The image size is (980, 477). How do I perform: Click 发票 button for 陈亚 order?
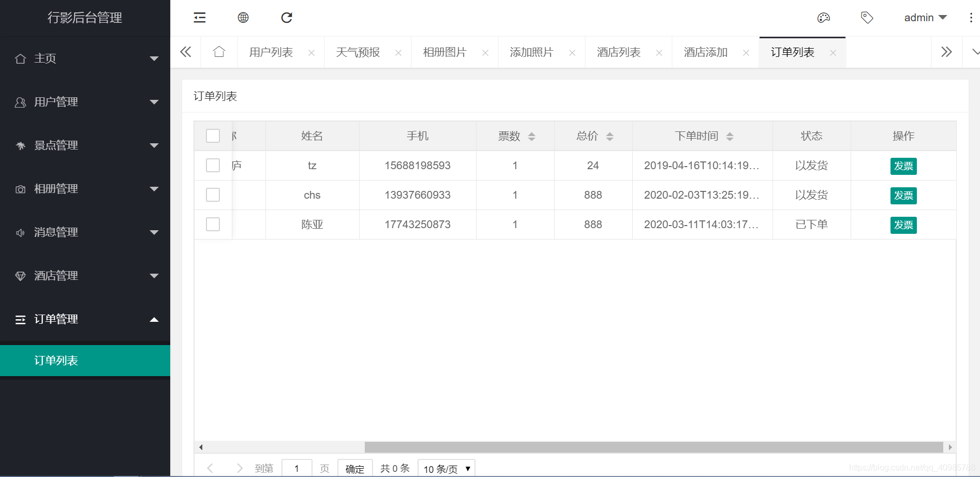click(x=903, y=225)
